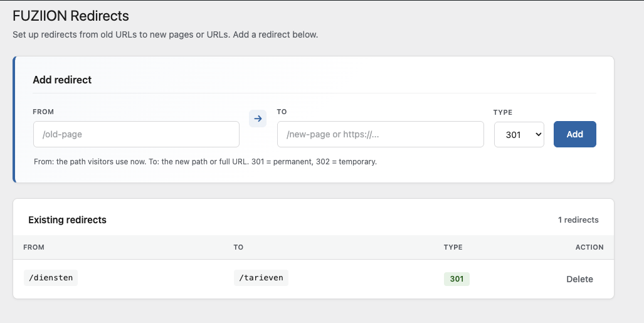The image size is (644, 323).
Task: Click the '1 redirects' count text
Action: click(x=578, y=220)
